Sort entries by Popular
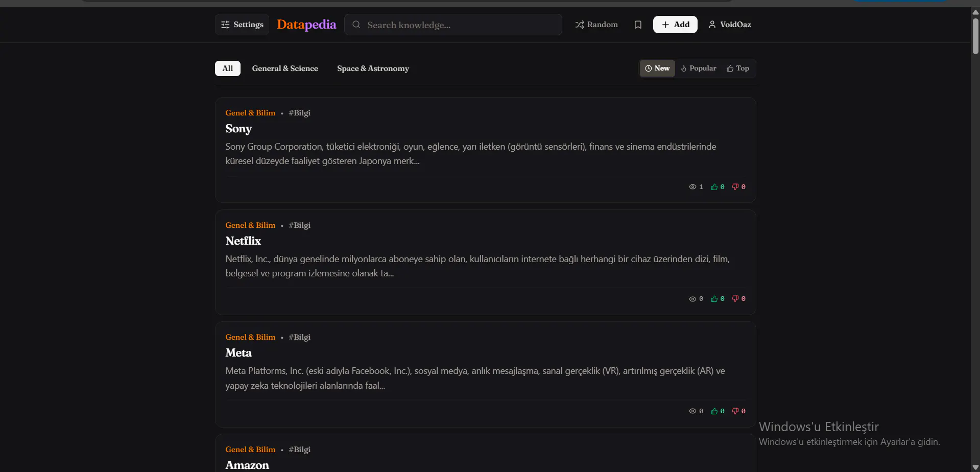The height and width of the screenshot is (472, 980). click(699, 68)
